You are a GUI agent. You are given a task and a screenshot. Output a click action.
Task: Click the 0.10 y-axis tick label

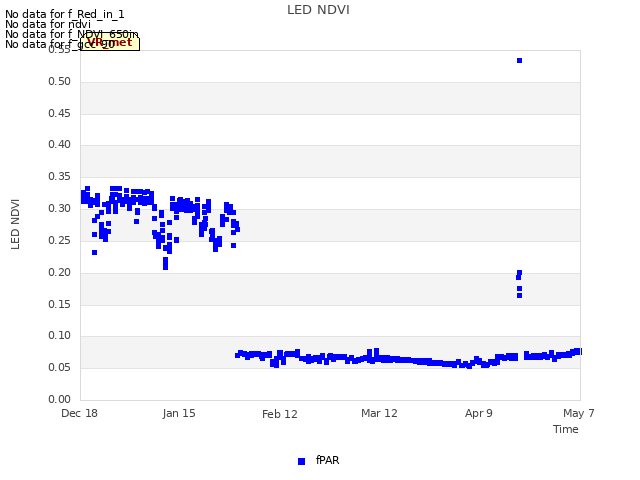coord(59,336)
